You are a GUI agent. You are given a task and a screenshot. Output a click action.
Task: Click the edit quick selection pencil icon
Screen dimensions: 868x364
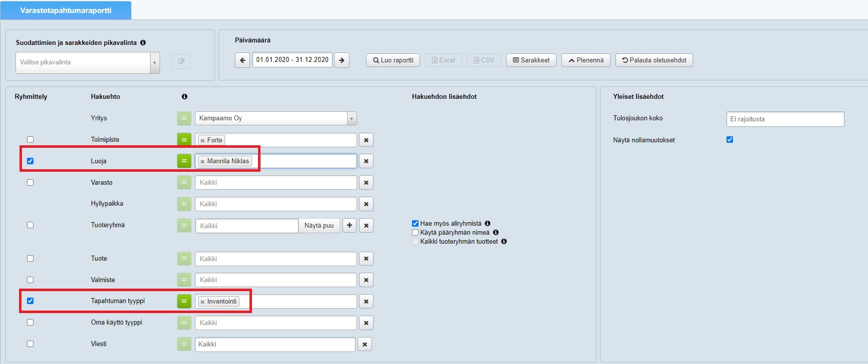(x=181, y=61)
